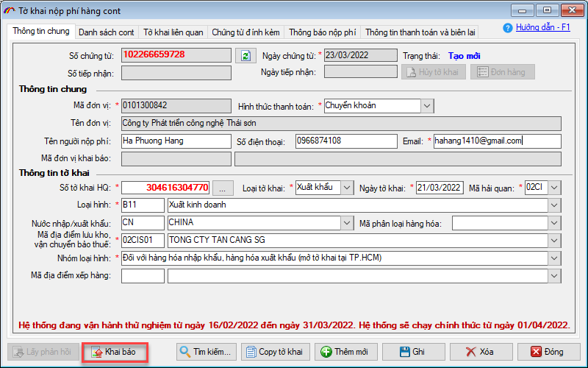Expand Hình thức thanh toán dropdown
Image resolution: width=588 pixels, height=368 pixels.
tap(427, 106)
